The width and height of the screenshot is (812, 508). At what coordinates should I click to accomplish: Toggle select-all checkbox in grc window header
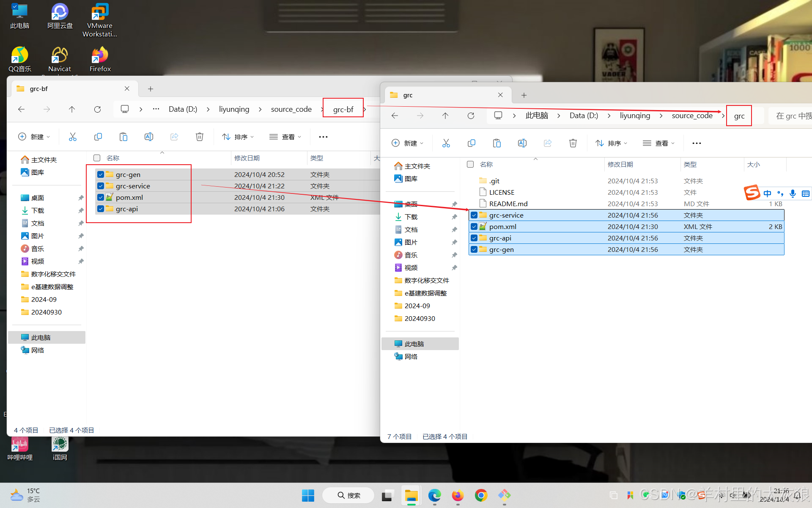click(470, 164)
